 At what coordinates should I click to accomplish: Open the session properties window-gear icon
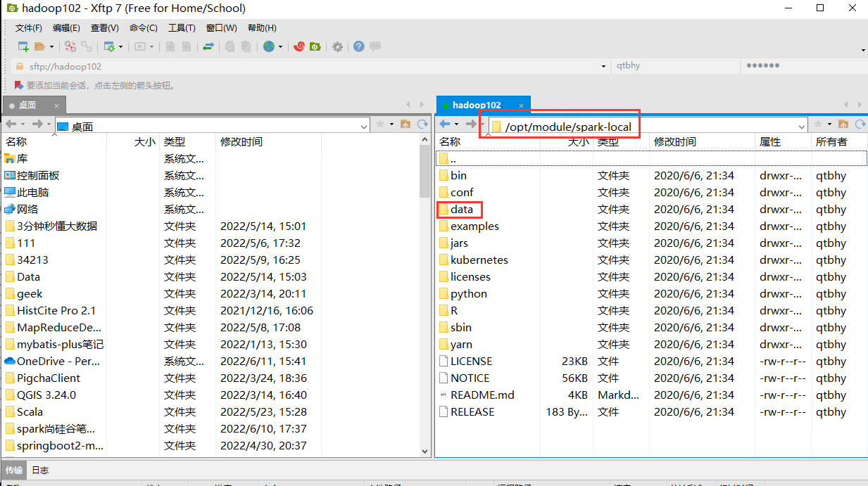[x=109, y=46]
